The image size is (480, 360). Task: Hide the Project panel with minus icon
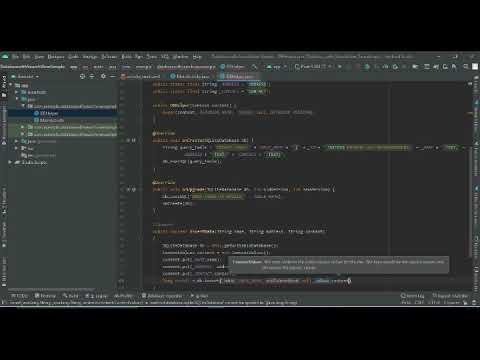pyautogui.click(x=113, y=76)
